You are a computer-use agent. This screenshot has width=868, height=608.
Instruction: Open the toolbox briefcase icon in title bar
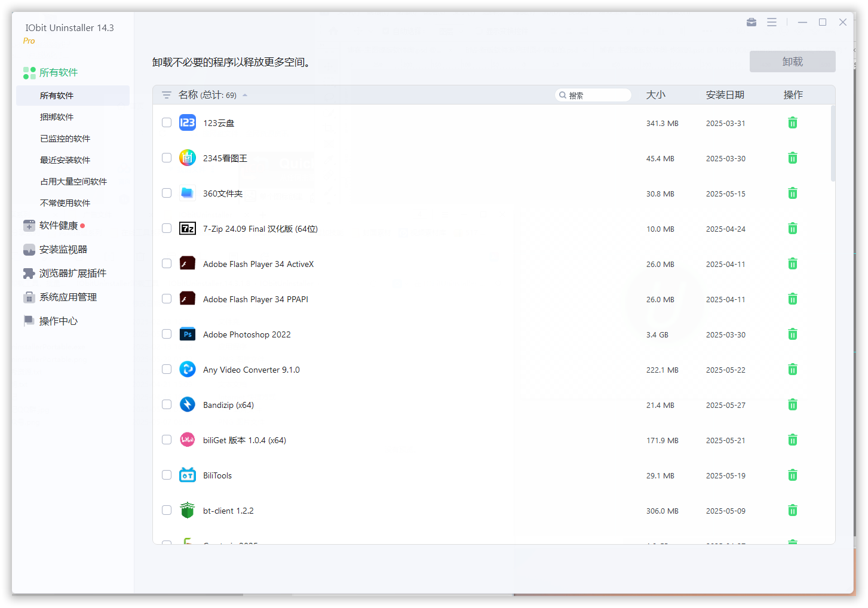tap(752, 22)
